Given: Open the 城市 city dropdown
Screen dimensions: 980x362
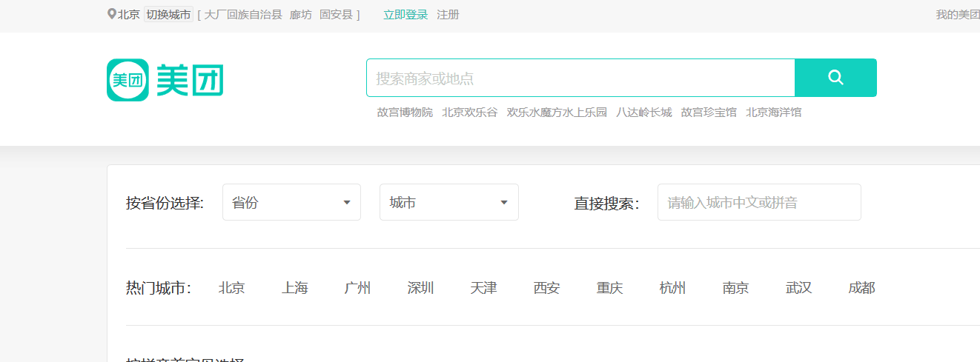Looking at the screenshot, I should tap(449, 202).
